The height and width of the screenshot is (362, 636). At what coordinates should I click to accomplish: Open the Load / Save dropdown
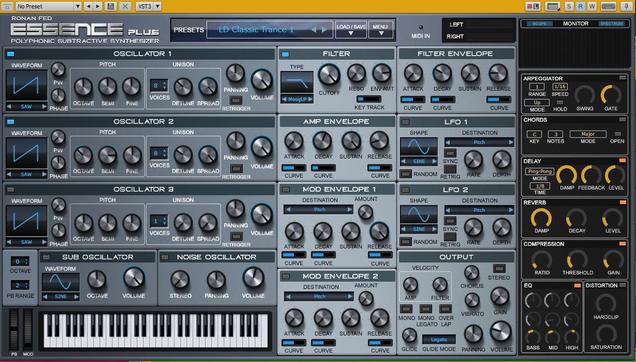pyautogui.click(x=351, y=30)
